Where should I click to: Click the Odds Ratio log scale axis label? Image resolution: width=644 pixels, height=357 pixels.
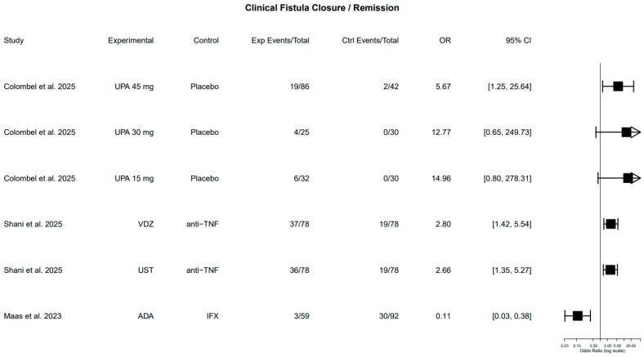pyautogui.click(x=602, y=350)
